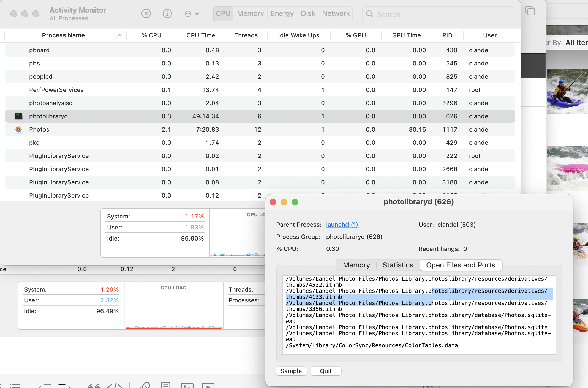Click the note page icon in bottom toolbar
Screen dimensions: 588x388
(x=166, y=385)
